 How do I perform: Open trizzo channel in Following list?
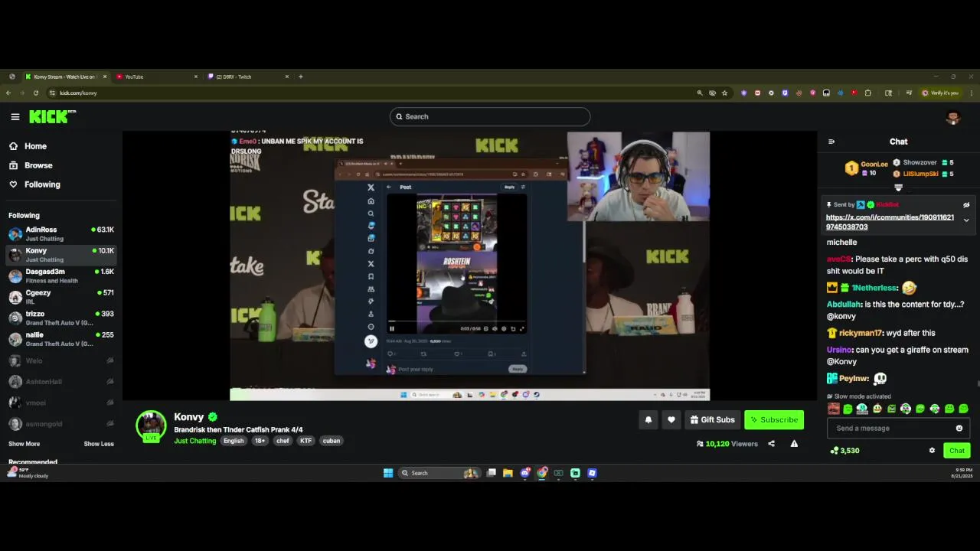click(x=61, y=318)
